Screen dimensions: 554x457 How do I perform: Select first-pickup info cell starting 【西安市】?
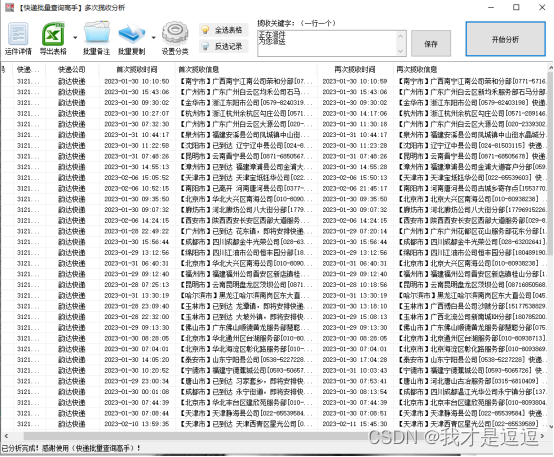(x=246, y=221)
